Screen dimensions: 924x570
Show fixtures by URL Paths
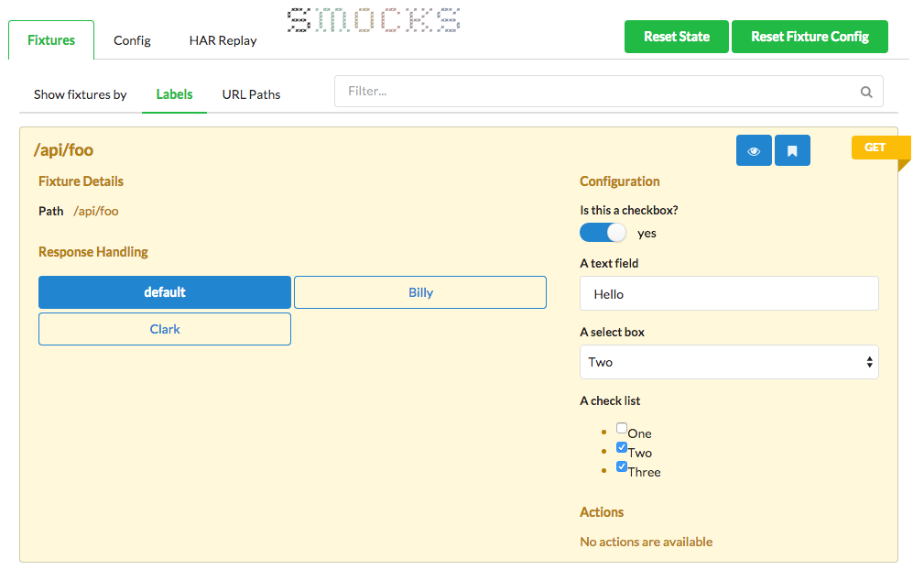251,94
